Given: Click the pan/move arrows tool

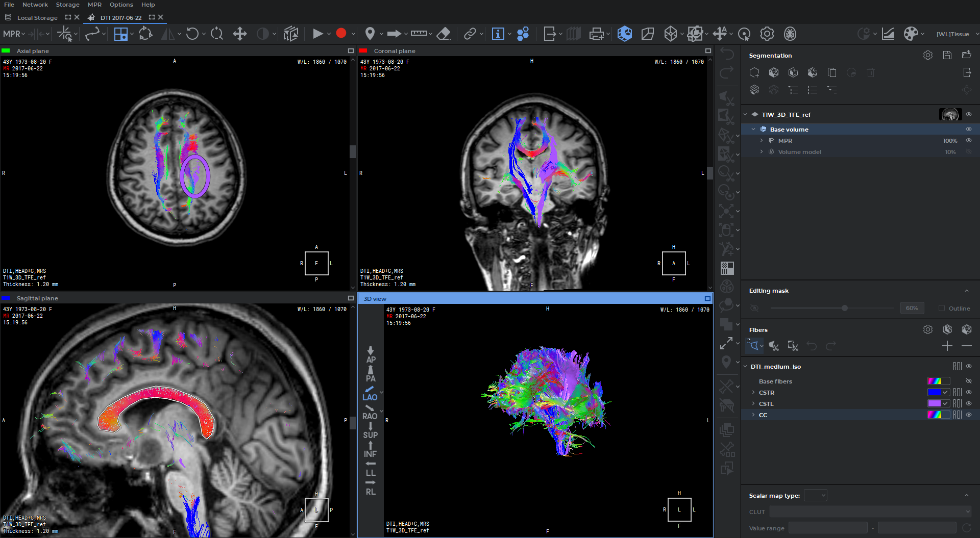Looking at the screenshot, I should coord(239,34).
